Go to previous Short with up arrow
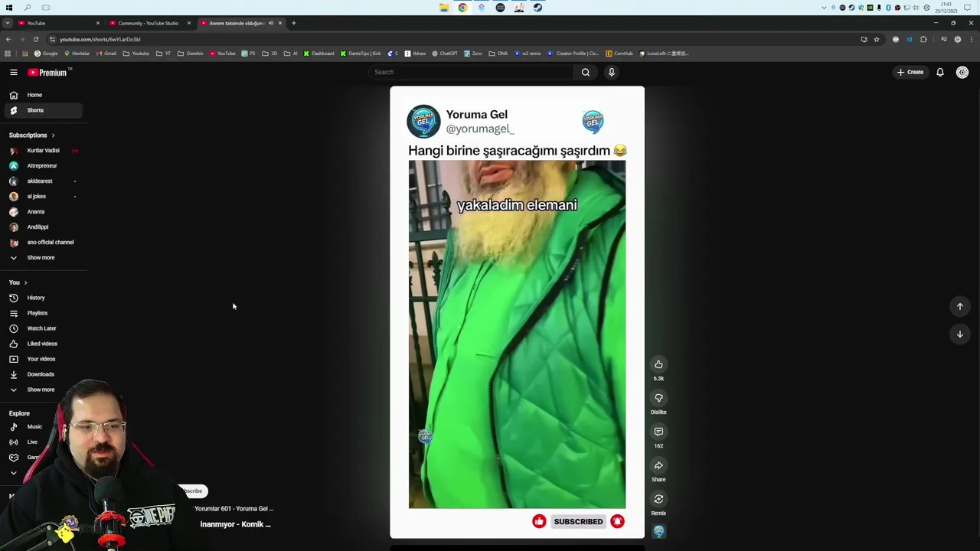This screenshot has width=980, height=551. [959, 306]
